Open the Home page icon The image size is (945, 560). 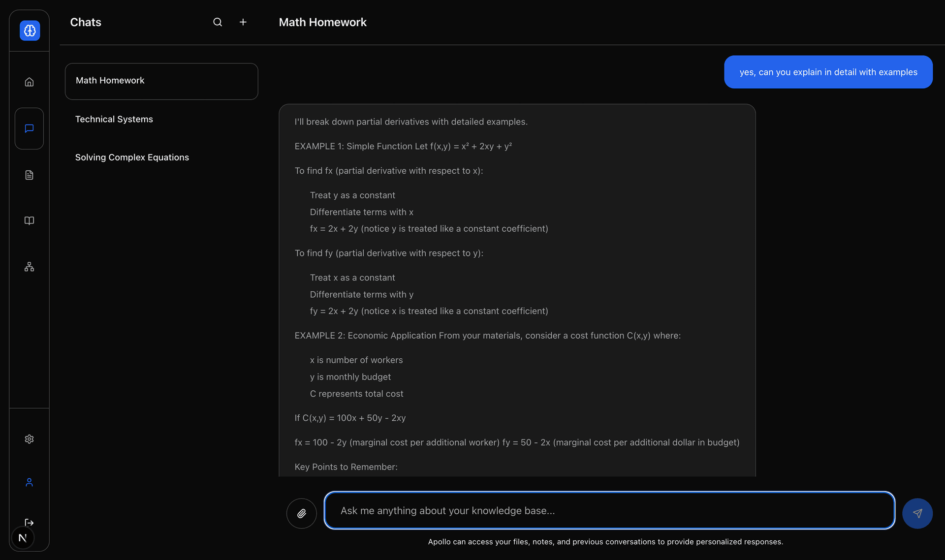[30, 82]
